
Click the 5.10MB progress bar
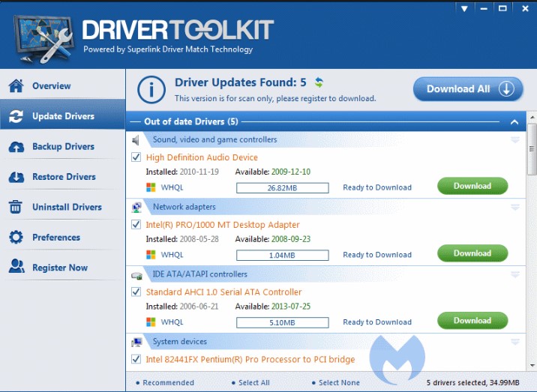[x=283, y=322]
